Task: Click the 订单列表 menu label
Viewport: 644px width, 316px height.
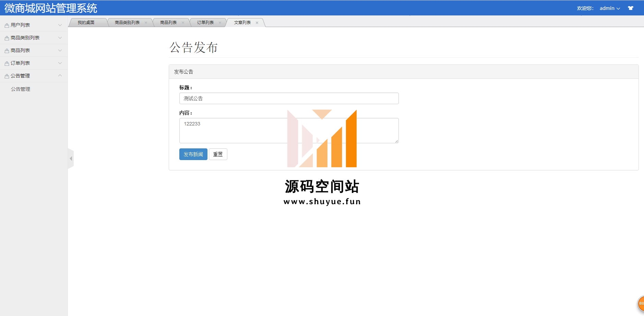Action: pyautogui.click(x=20, y=63)
